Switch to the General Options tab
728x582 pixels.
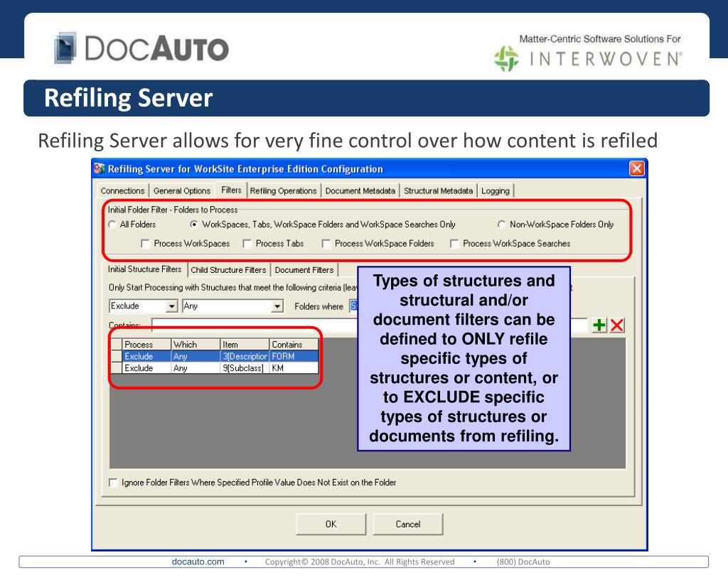182,190
